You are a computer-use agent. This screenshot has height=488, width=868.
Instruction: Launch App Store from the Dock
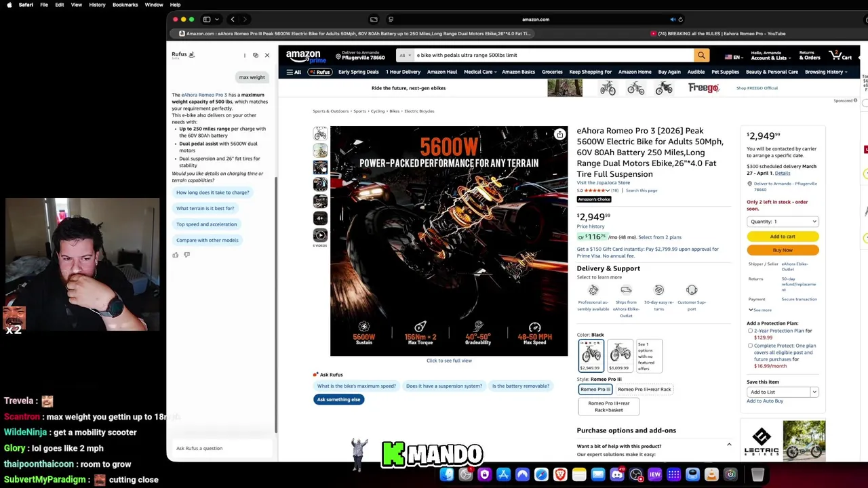click(x=503, y=474)
